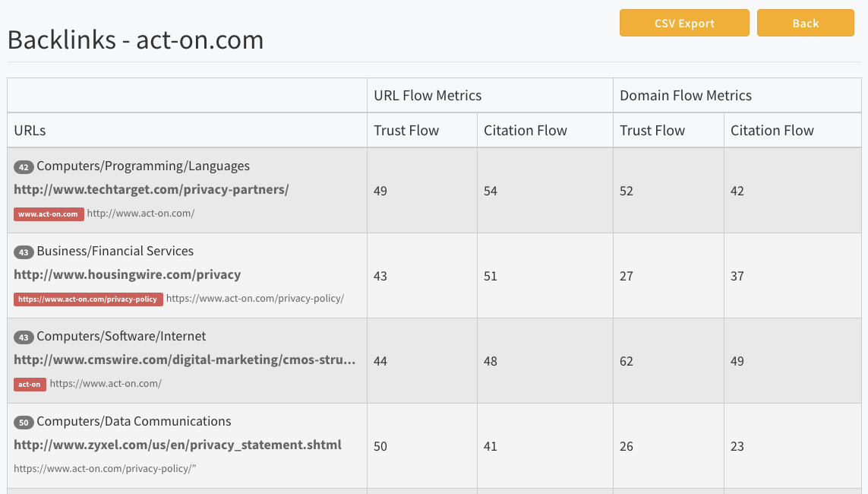Click URL Citation Flow value 48 in cmswire row
Viewport: 868px width, 494px height.
(x=491, y=361)
